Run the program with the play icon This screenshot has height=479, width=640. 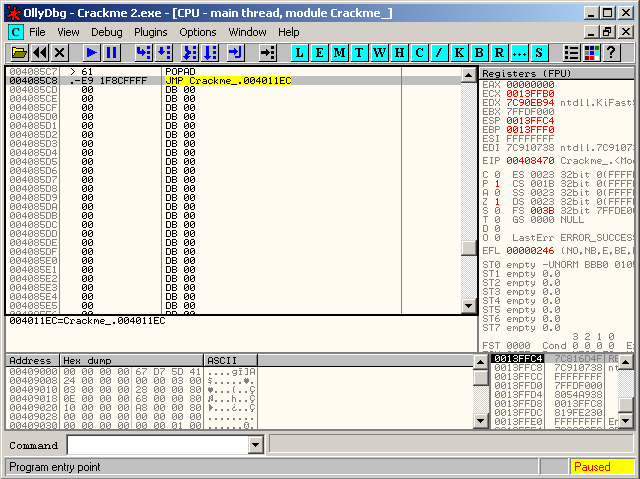tap(91, 53)
